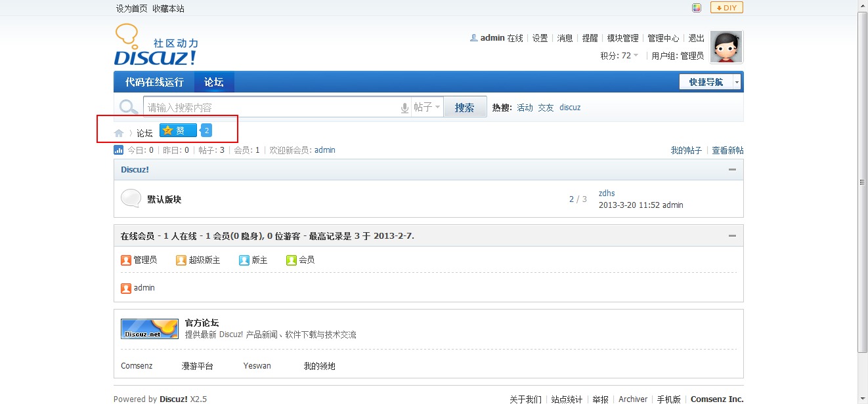Open the color style switcher icon

(697, 8)
